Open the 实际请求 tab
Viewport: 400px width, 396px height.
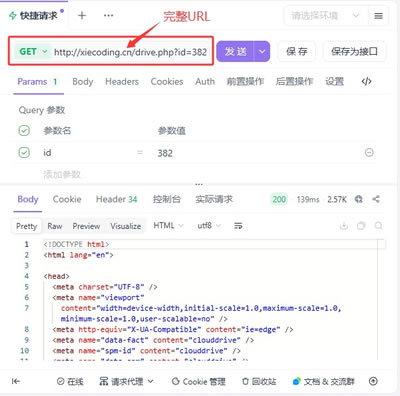point(214,199)
